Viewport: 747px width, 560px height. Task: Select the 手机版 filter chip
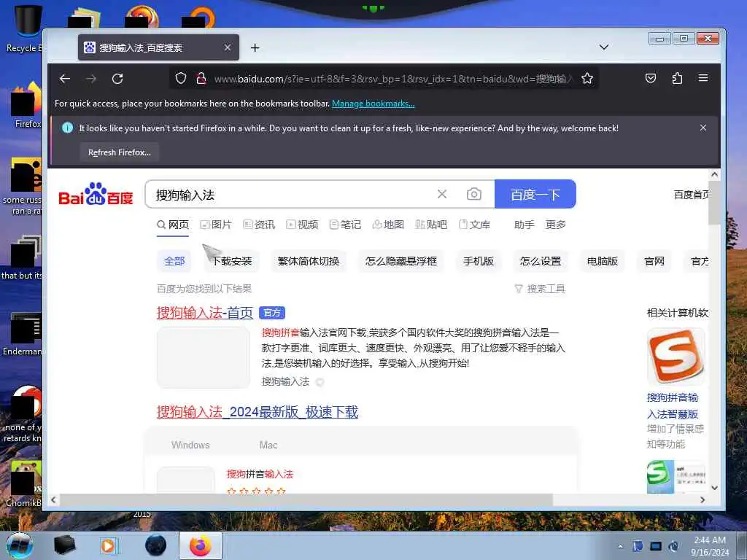coord(479,261)
